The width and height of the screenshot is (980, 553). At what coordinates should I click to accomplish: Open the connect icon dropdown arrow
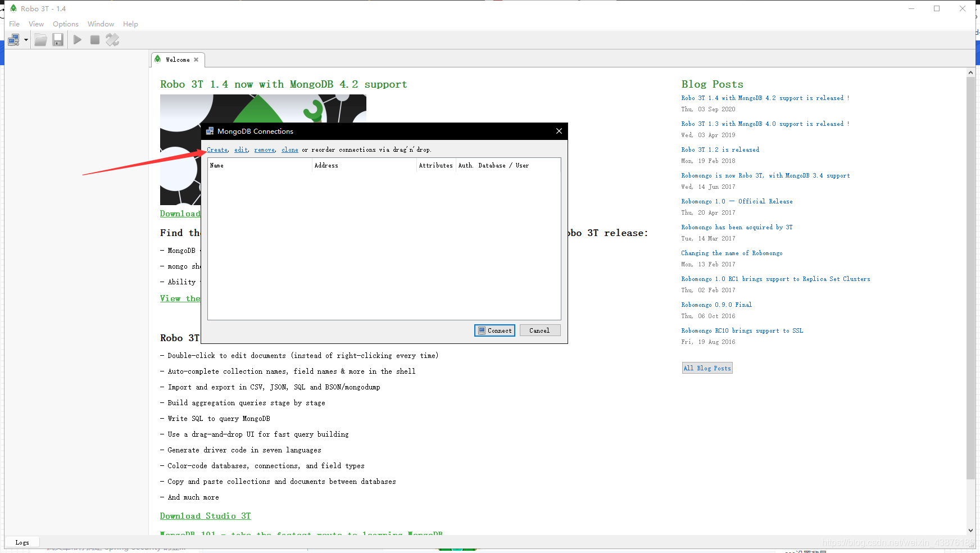pyautogui.click(x=26, y=40)
